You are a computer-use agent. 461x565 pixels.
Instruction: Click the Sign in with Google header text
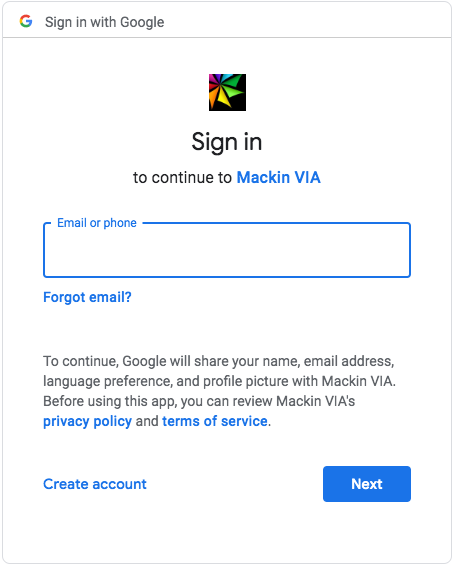(x=105, y=22)
